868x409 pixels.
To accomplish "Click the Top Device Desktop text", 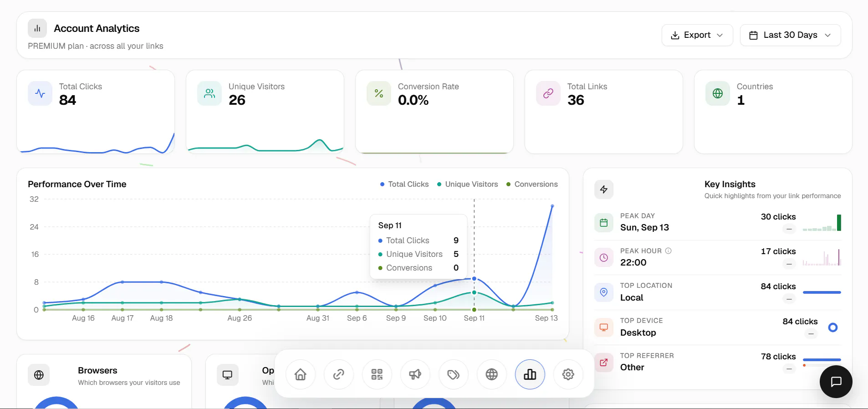I will point(638,333).
